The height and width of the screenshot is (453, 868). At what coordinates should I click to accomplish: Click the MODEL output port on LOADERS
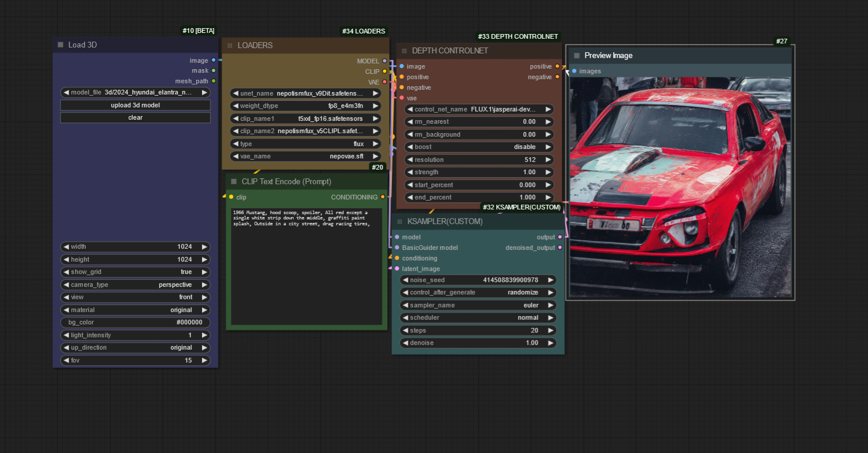click(385, 60)
